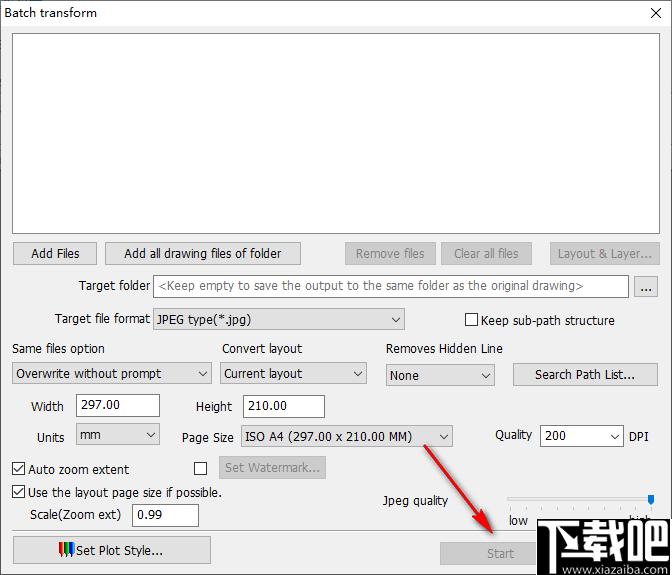This screenshot has width=672, height=575.
Task: Open Set Plot Style dialog
Action: (112, 550)
